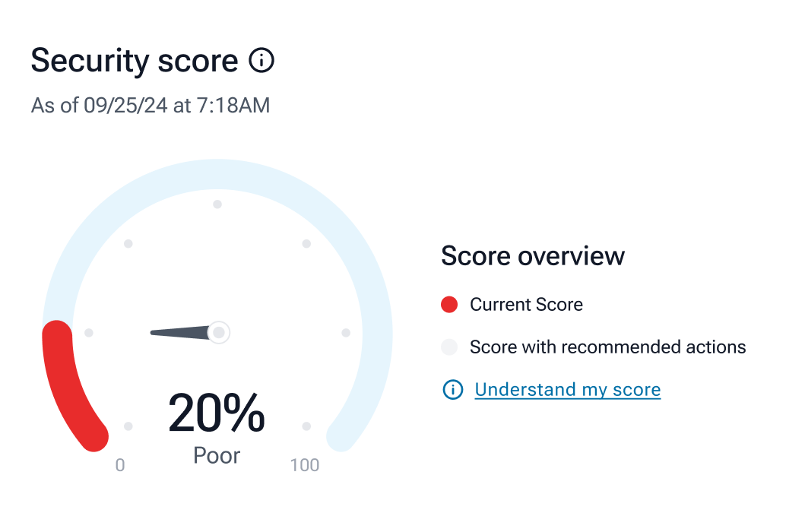Click the Score overview heading
This screenshot has width=786, height=532.
click(x=533, y=256)
